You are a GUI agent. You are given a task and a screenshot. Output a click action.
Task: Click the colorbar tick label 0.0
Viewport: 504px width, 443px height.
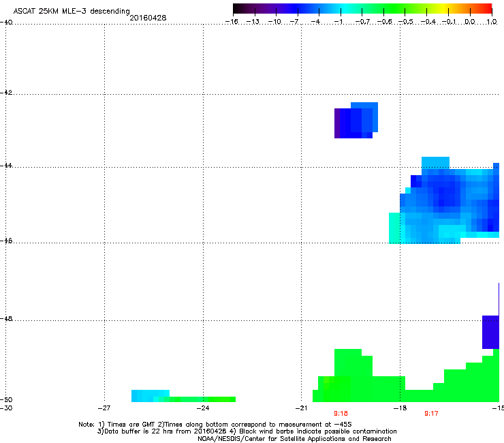point(470,22)
